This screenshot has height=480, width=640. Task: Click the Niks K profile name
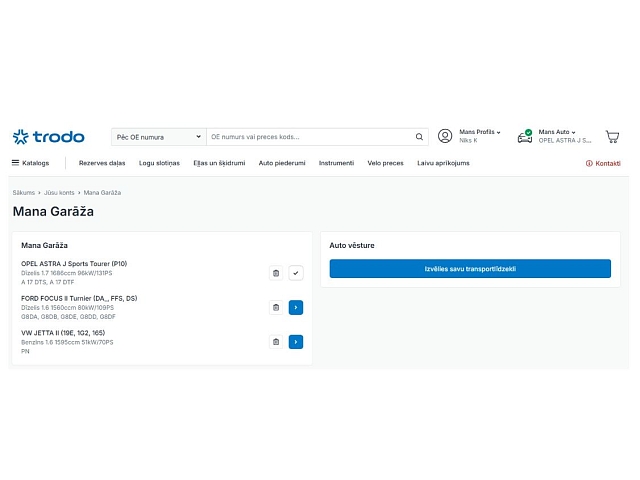(468, 140)
